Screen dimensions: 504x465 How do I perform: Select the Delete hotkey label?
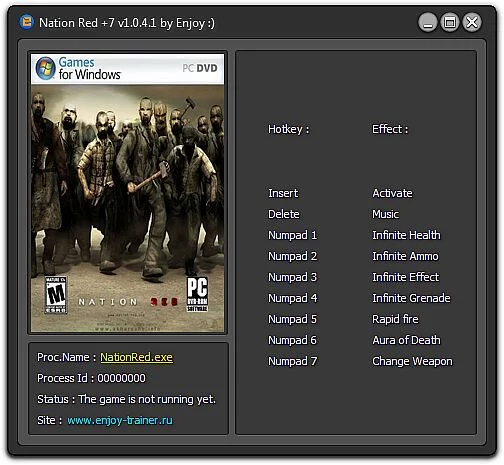click(x=284, y=214)
